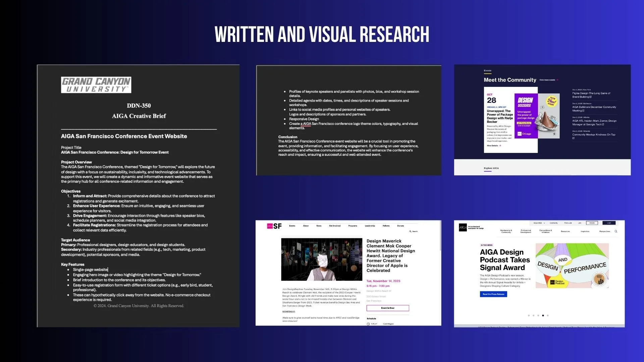Select the currently active fourth carousel dot
Screen dimensions: 644x362
click(x=543, y=315)
